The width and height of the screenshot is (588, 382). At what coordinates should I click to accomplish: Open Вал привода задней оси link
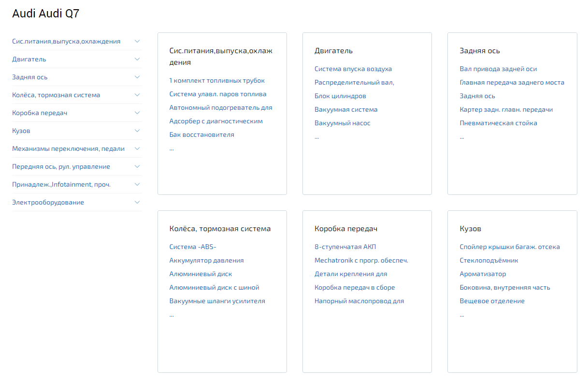point(498,69)
